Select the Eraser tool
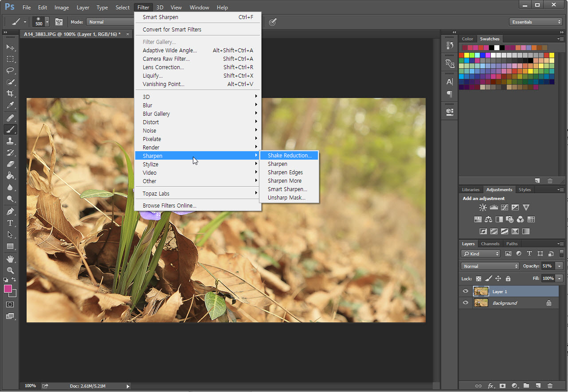The height and width of the screenshot is (392, 568). coord(10,164)
